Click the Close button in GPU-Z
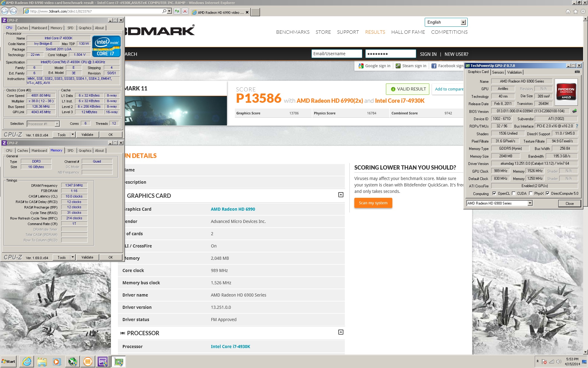This screenshot has width=588, height=368. click(570, 204)
